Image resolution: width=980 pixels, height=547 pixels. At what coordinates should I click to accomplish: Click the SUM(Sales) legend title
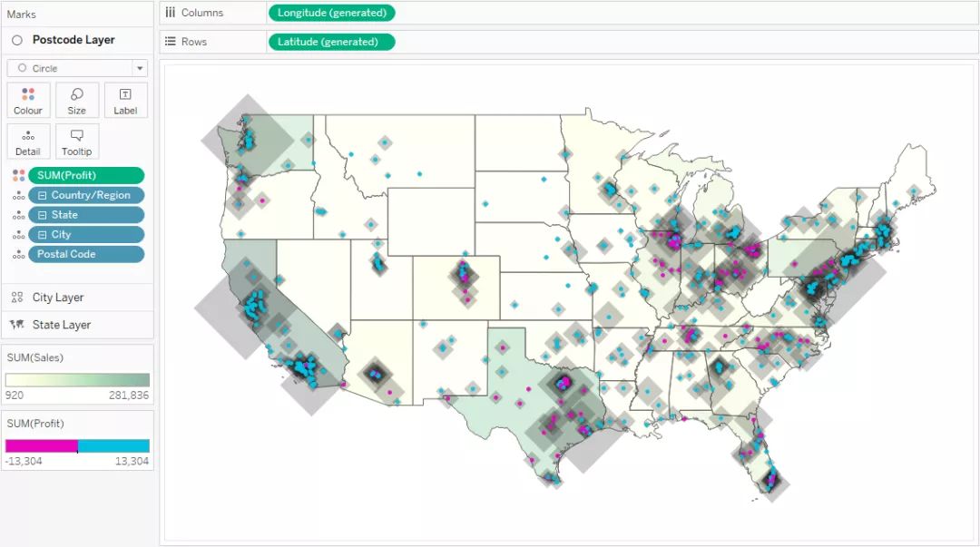[35, 357]
